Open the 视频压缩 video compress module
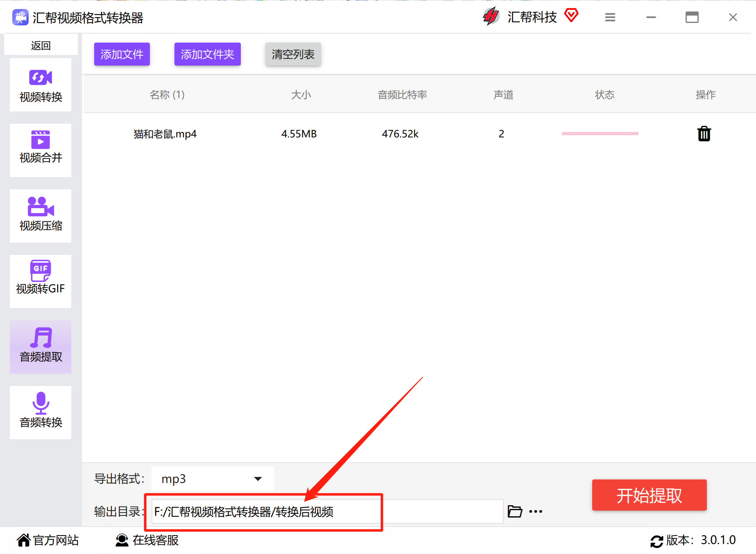756x554 pixels. (41, 216)
